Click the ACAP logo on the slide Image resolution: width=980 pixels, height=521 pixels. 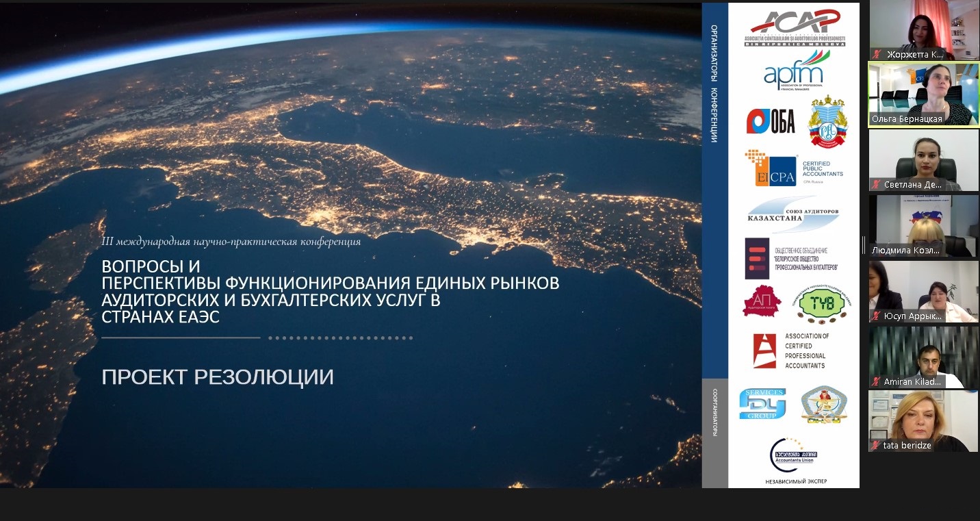coord(794,28)
